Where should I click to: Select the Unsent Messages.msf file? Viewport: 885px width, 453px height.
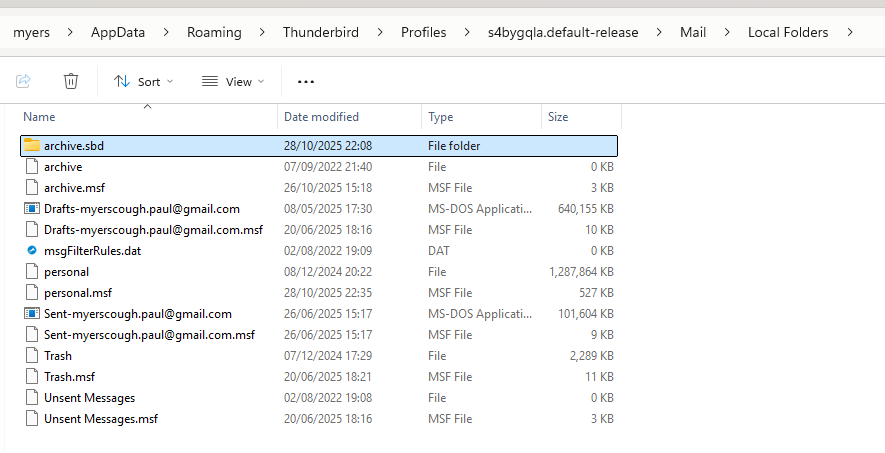pos(319,419)
